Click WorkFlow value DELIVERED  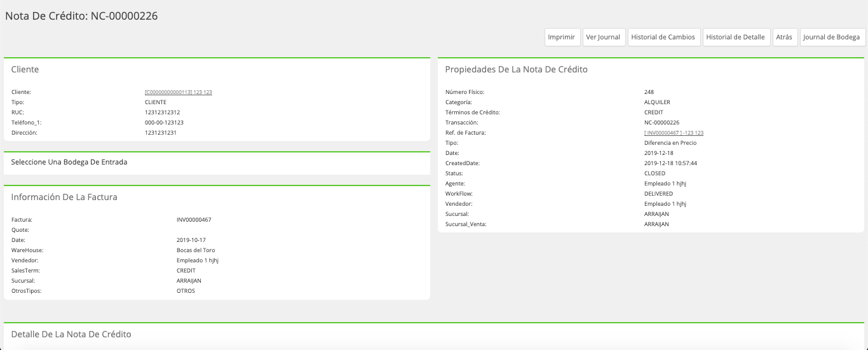coord(658,194)
